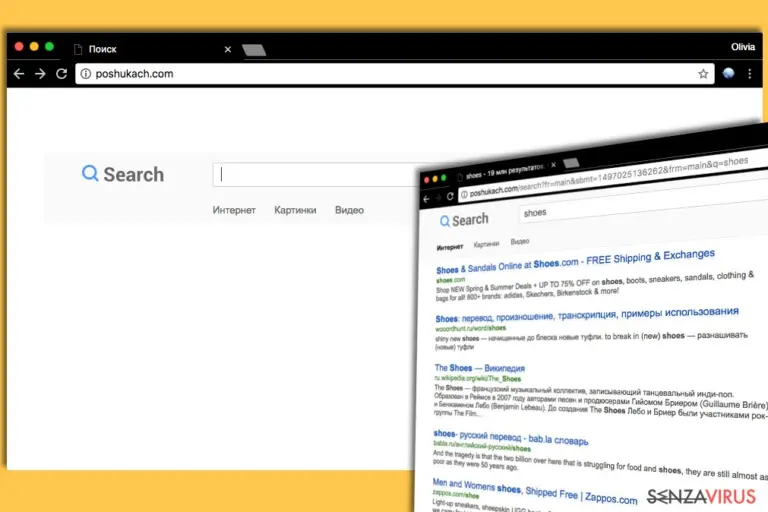Click the results window URL address bar
Image resolution: width=768 pixels, height=512 pixels.
tap(612, 177)
